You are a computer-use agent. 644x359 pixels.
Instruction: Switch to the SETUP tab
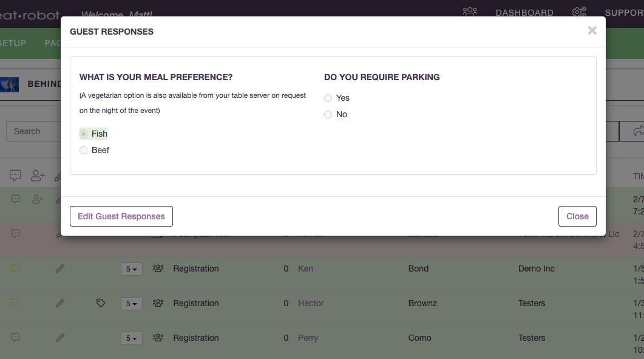tap(12, 43)
